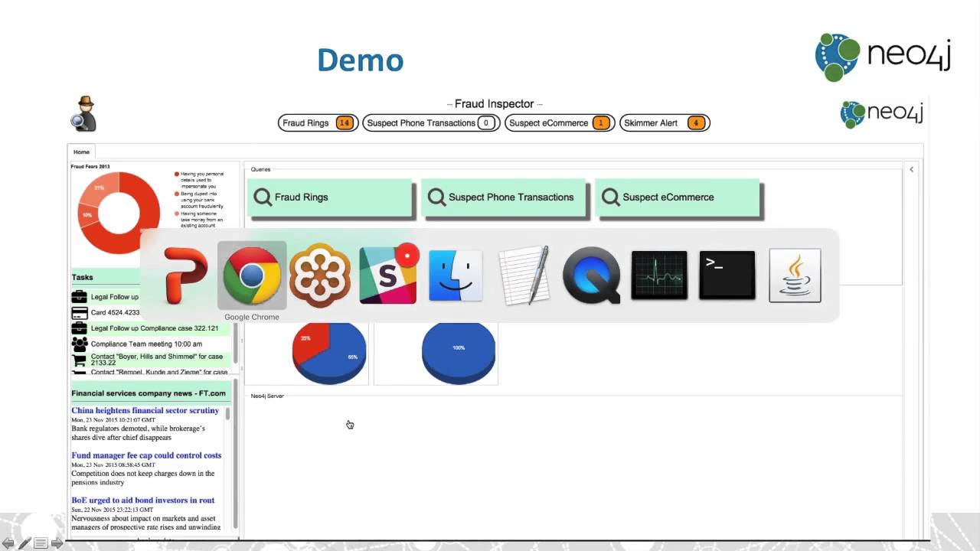Open the slide menu icon
This screenshot has width=980, height=551.
pyautogui.click(x=41, y=543)
